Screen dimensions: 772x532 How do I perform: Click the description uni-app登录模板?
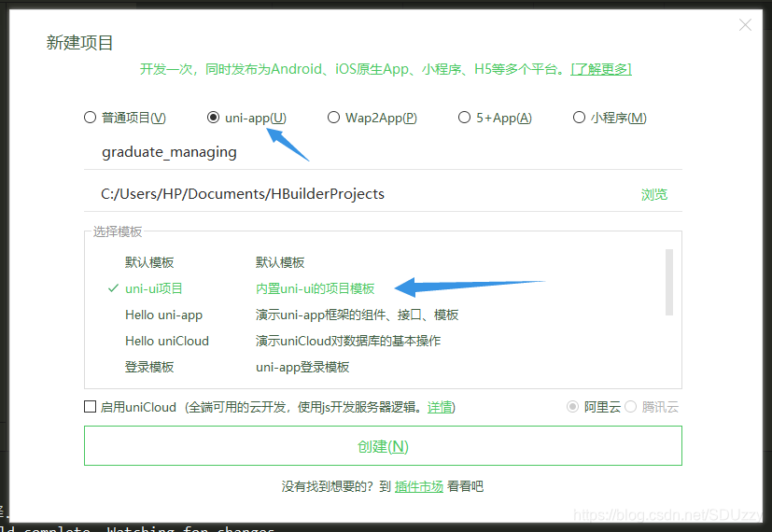click(x=302, y=367)
